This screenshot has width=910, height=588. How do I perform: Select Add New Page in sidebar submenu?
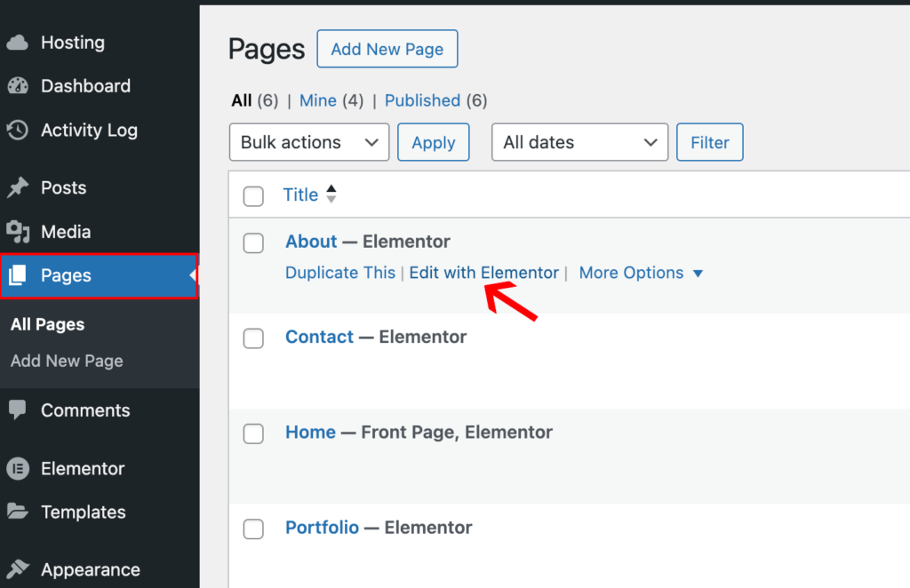(x=67, y=361)
